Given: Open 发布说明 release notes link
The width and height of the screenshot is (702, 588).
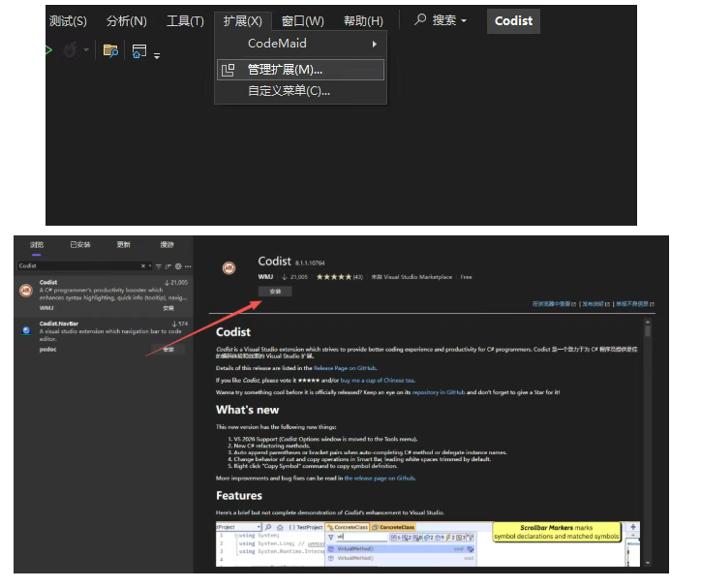Looking at the screenshot, I should (595, 304).
